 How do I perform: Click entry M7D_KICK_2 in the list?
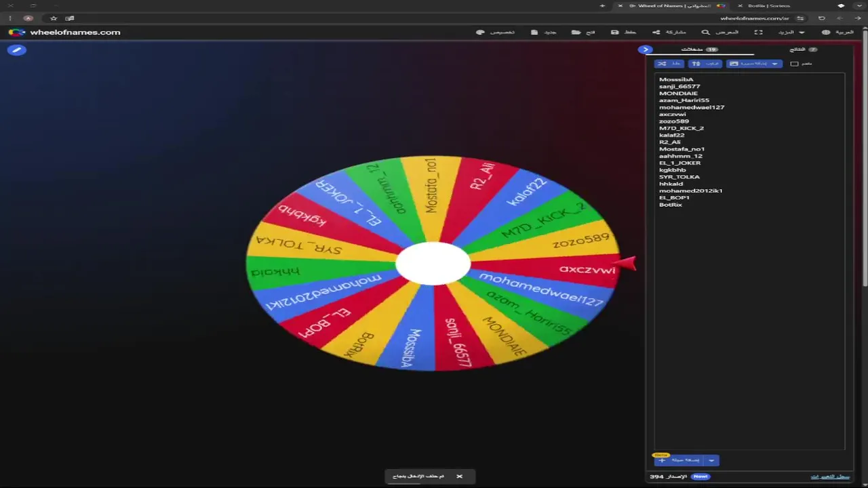682,128
